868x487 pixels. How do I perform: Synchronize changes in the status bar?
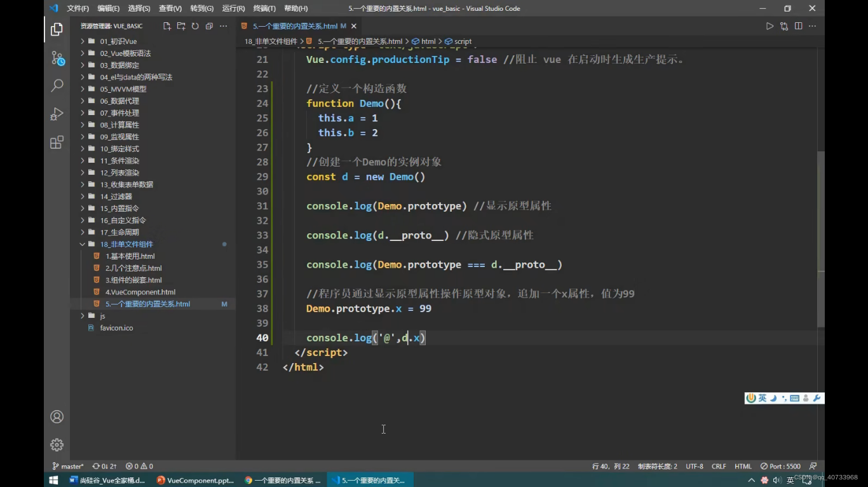pos(104,466)
